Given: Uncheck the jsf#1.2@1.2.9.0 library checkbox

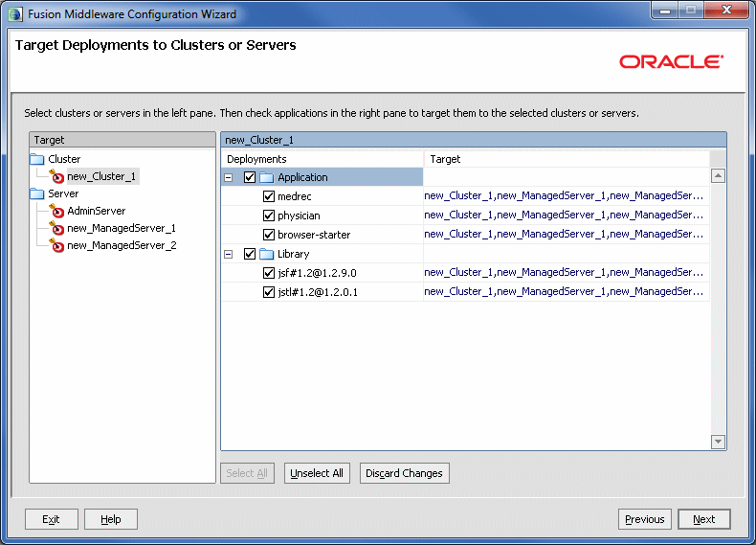Looking at the screenshot, I should 269,273.
